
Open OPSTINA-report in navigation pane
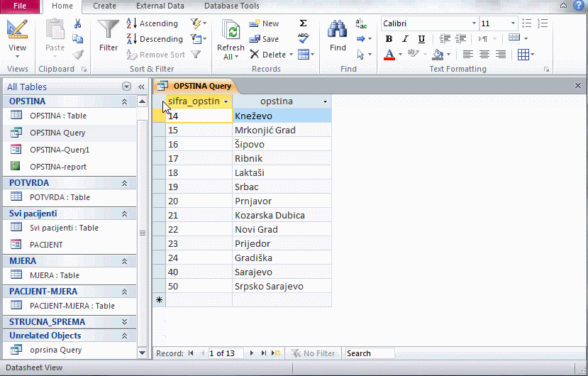click(x=58, y=167)
